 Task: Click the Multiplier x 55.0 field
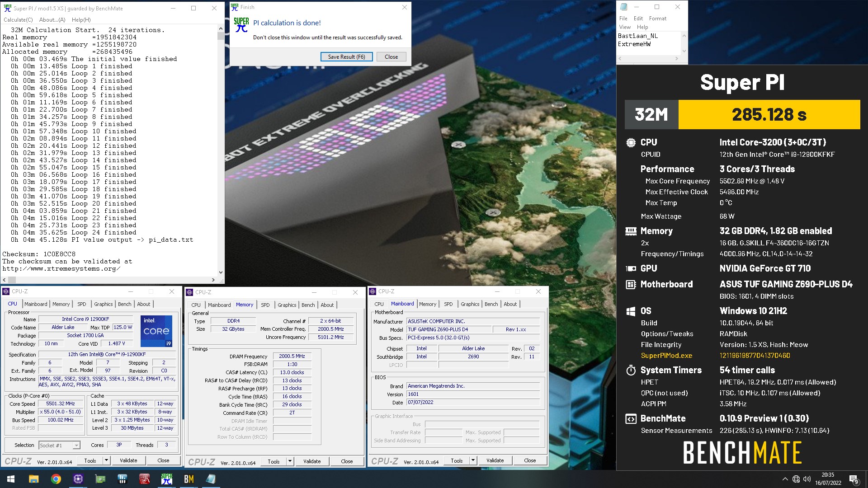61,412
